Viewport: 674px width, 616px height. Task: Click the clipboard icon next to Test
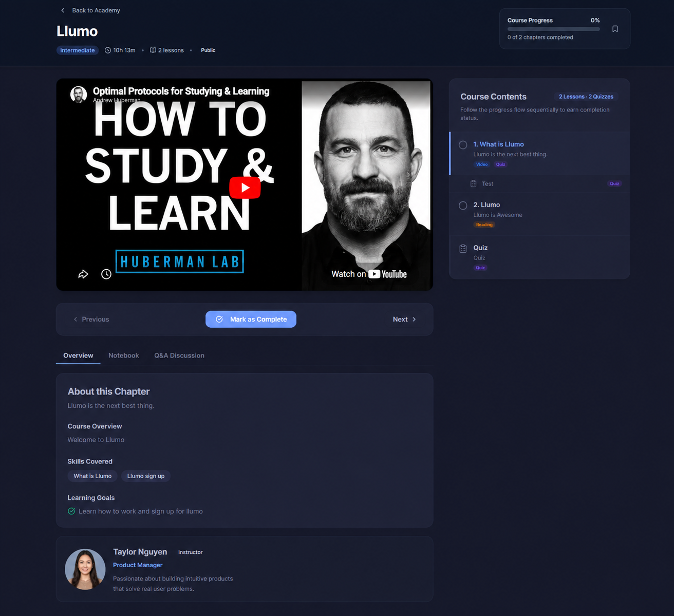[474, 183]
